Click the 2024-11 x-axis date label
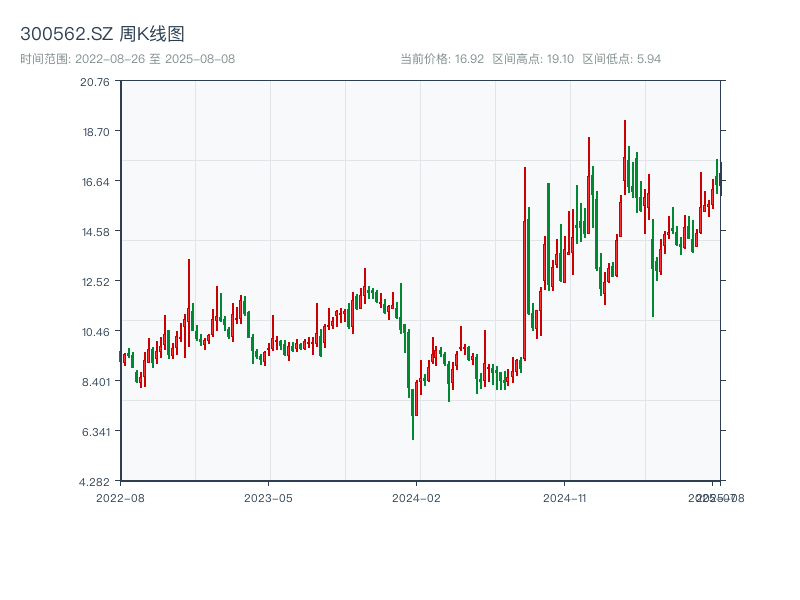The height and width of the screenshot is (600, 800). tap(565, 497)
